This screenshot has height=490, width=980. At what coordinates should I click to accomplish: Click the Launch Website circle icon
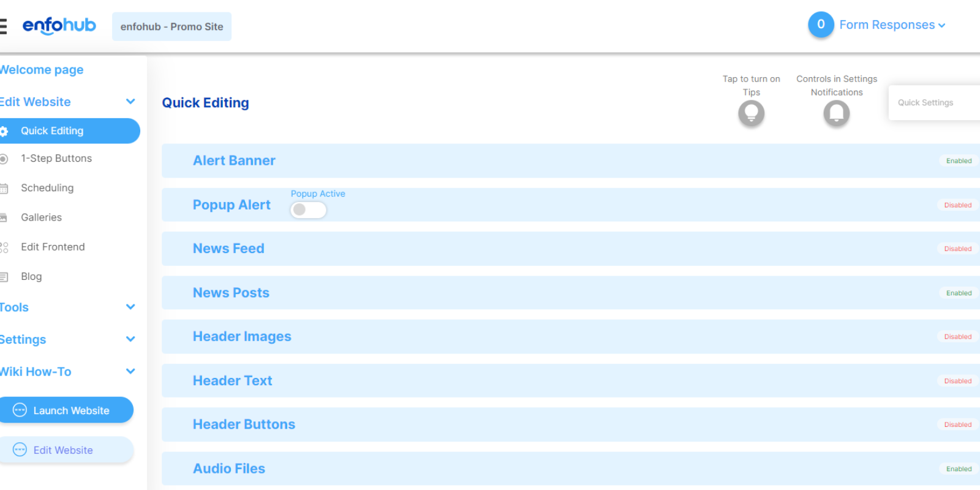click(20, 410)
